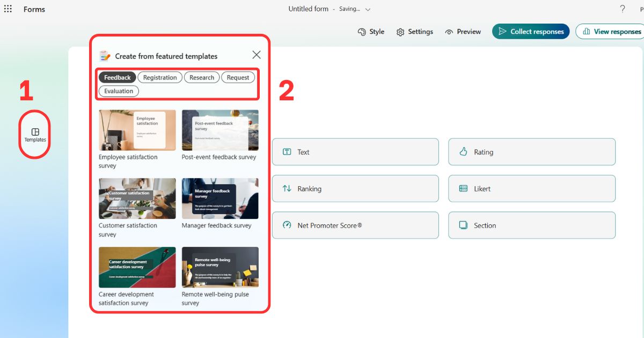The width and height of the screenshot is (644, 338).
Task: Open form Settings
Action: (x=414, y=32)
